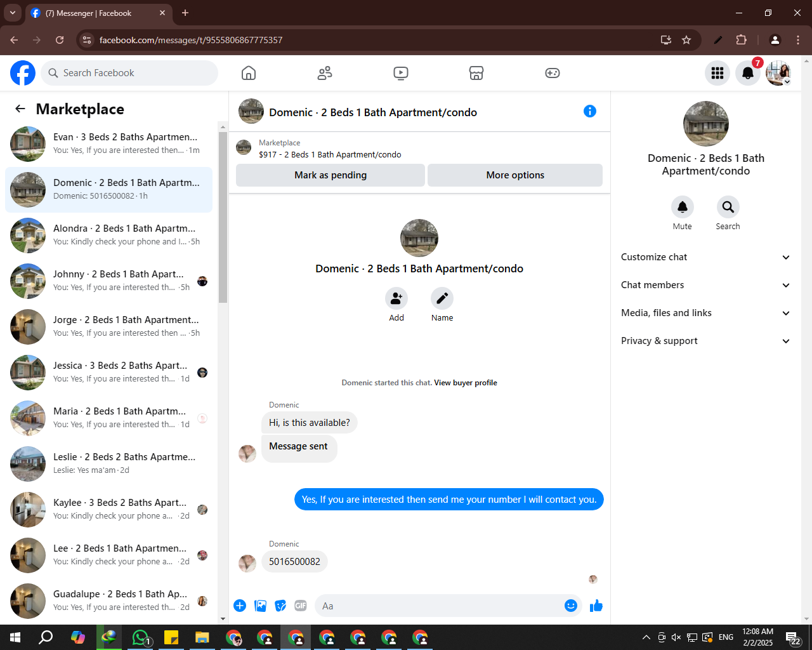Expand Media, files and links section

(705, 313)
